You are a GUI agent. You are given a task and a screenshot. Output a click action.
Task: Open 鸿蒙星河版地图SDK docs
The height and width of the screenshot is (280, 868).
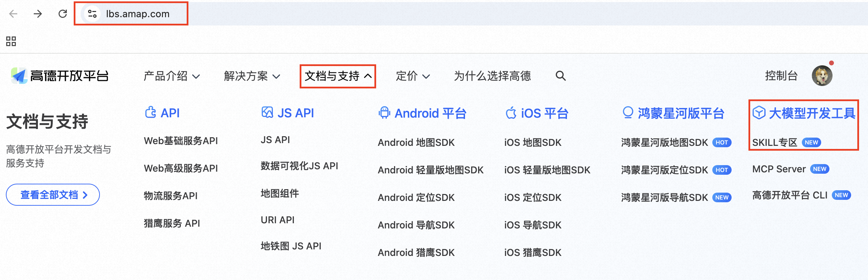coord(664,142)
